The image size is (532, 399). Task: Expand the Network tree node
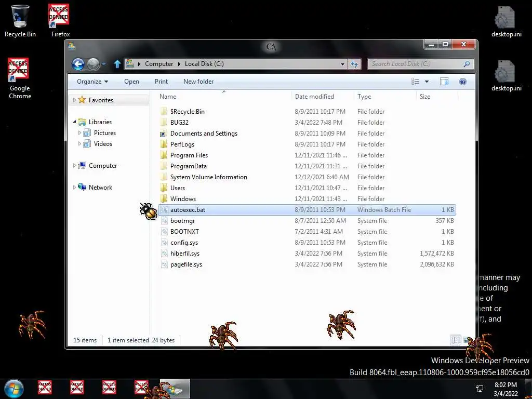pyautogui.click(x=74, y=187)
